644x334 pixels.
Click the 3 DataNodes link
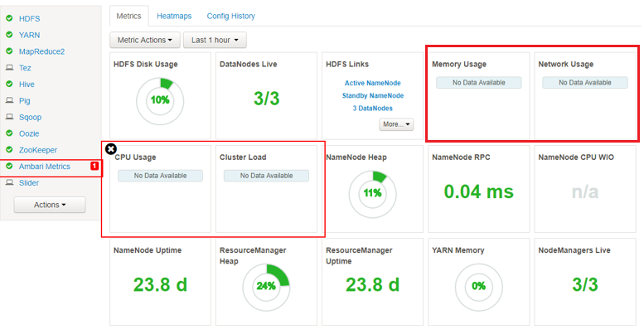(x=373, y=109)
